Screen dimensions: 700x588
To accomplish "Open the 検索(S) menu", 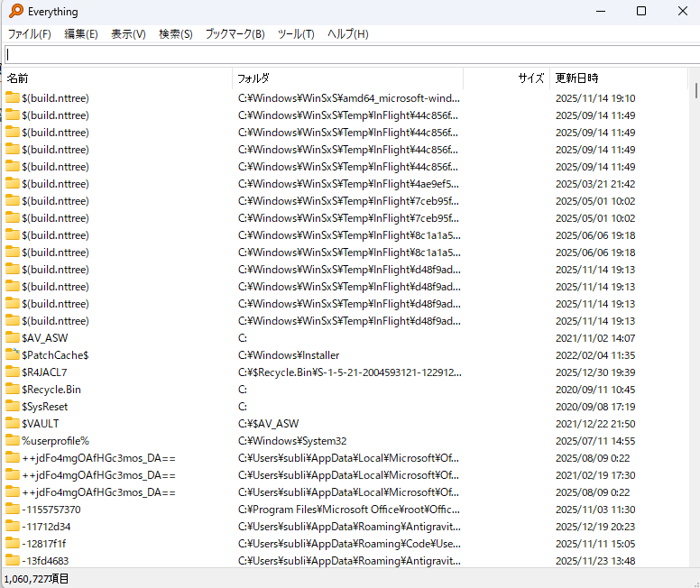I will tap(175, 34).
